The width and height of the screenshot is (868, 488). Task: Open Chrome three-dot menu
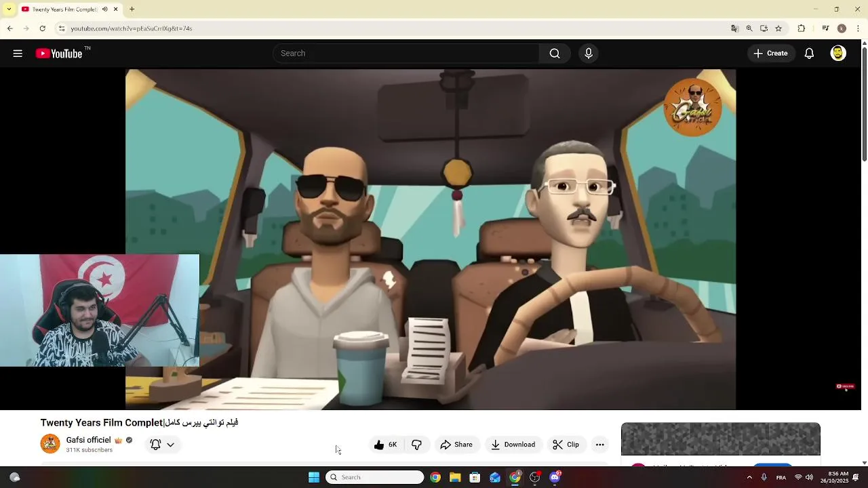tap(859, 28)
